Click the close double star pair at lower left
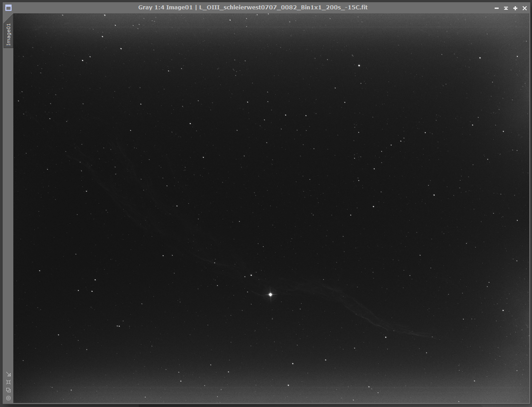The image size is (532, 407). (x=118, y=326)
